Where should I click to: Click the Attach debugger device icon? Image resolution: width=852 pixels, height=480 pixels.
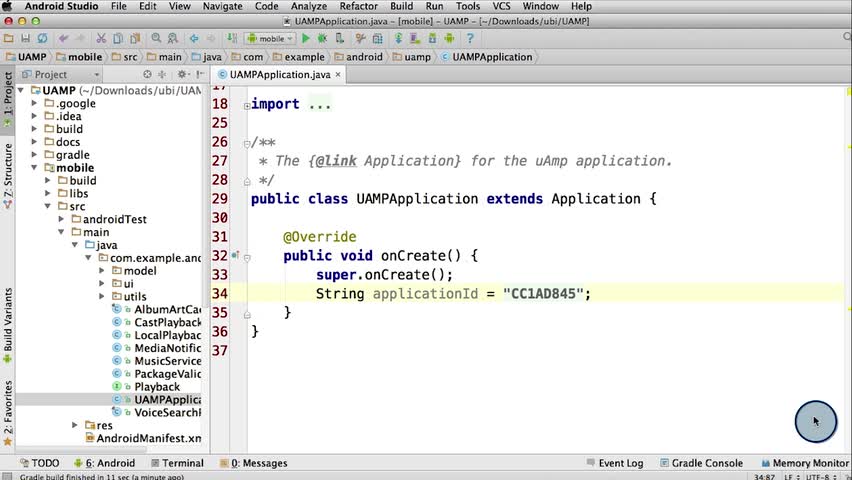coord(340,39)
